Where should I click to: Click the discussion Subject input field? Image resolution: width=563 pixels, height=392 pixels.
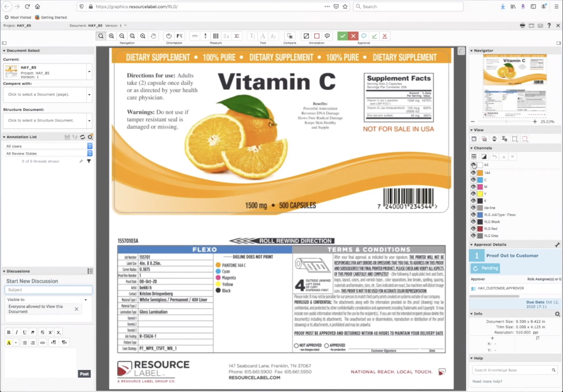(48, 290)
